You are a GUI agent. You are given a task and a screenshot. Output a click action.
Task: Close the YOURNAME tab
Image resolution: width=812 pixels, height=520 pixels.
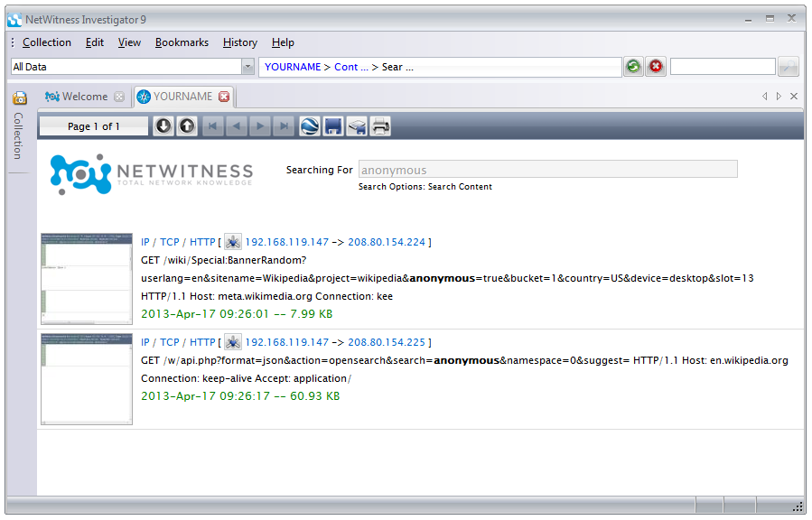coord(224,97)
